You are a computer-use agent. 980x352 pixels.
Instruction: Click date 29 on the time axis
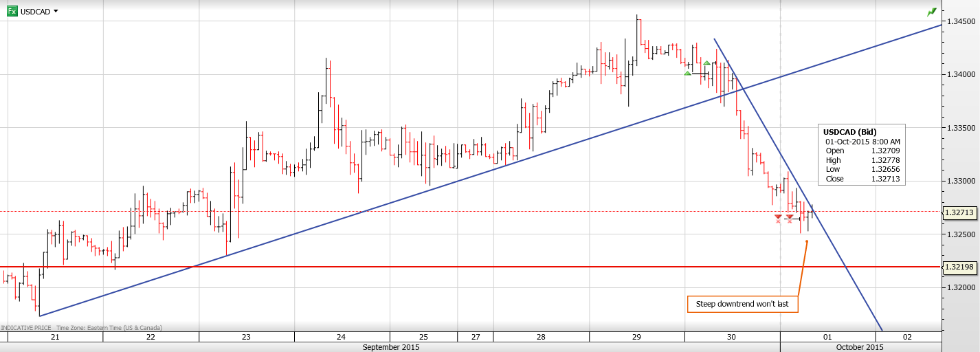pyautogui.click(x=636, y=337)
